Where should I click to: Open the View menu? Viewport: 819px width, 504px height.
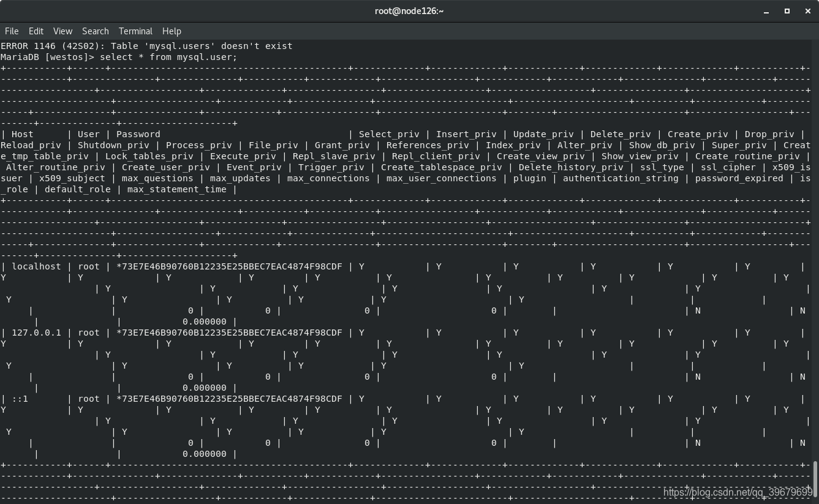(62, 31)
